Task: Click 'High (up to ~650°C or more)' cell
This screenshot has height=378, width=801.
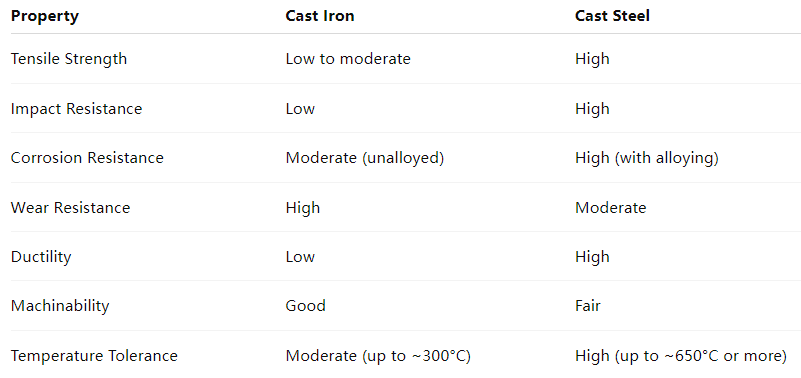Action: click(x=681, y=356)
